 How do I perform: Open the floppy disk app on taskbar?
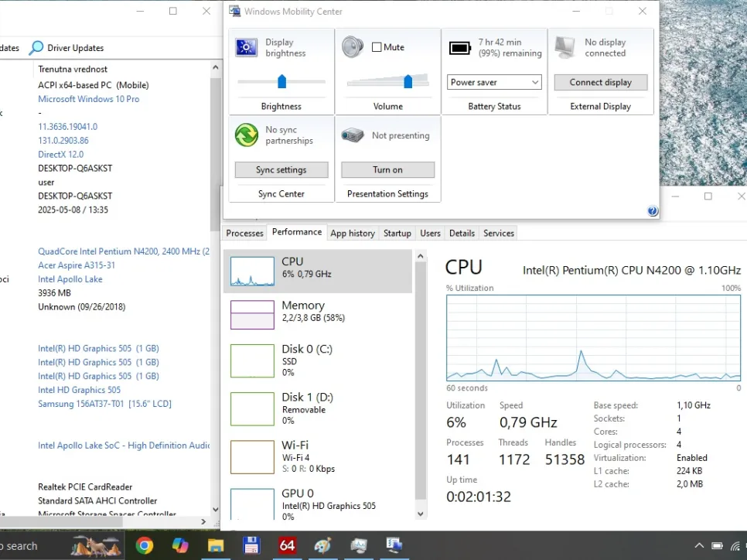click(x=251, y=545)
